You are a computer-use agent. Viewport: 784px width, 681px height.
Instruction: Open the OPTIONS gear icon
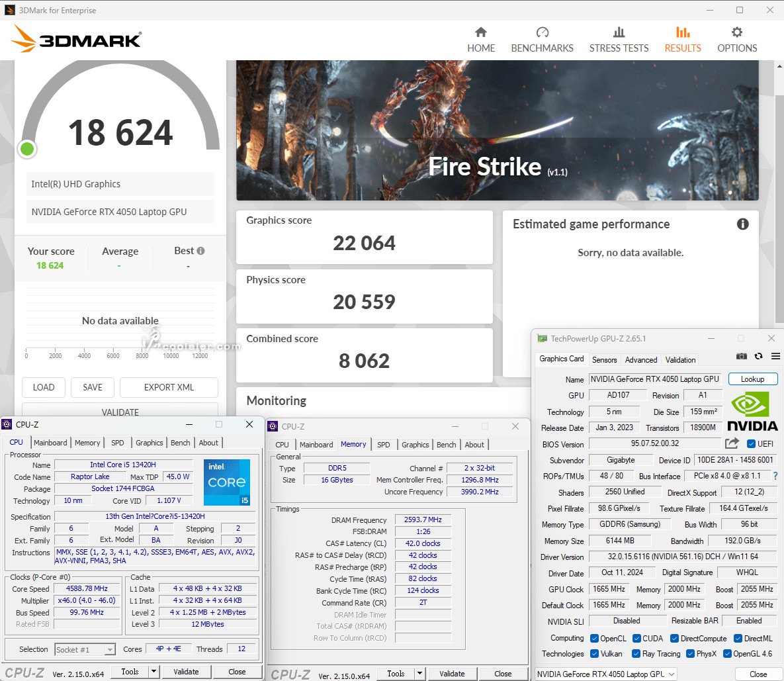tap(737, 32)
